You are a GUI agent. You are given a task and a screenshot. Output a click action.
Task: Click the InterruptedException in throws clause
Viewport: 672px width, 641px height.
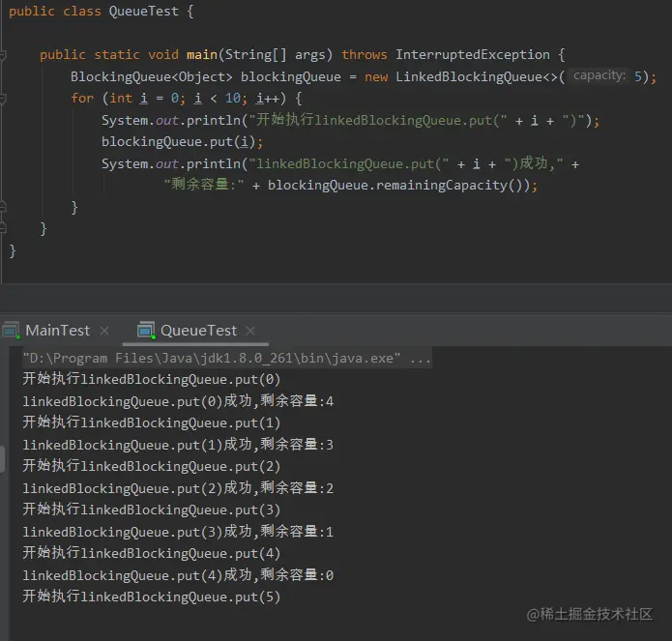point(472,55)
